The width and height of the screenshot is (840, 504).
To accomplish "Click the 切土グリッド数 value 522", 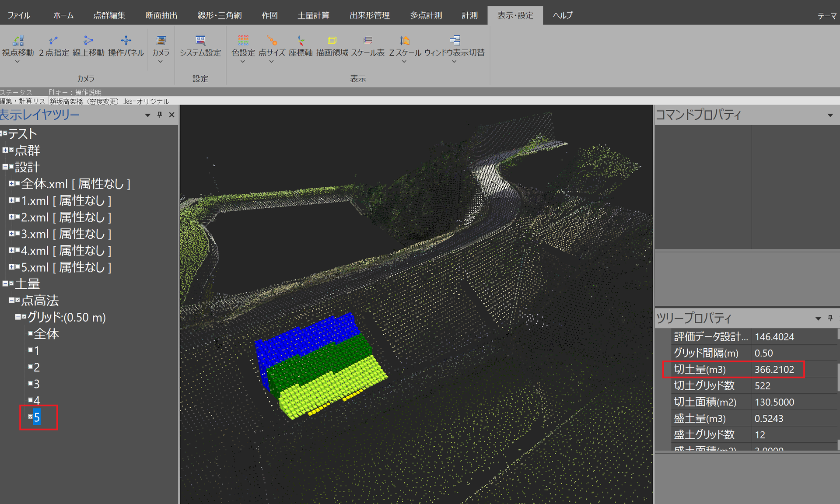I will [x=762, y=386].
